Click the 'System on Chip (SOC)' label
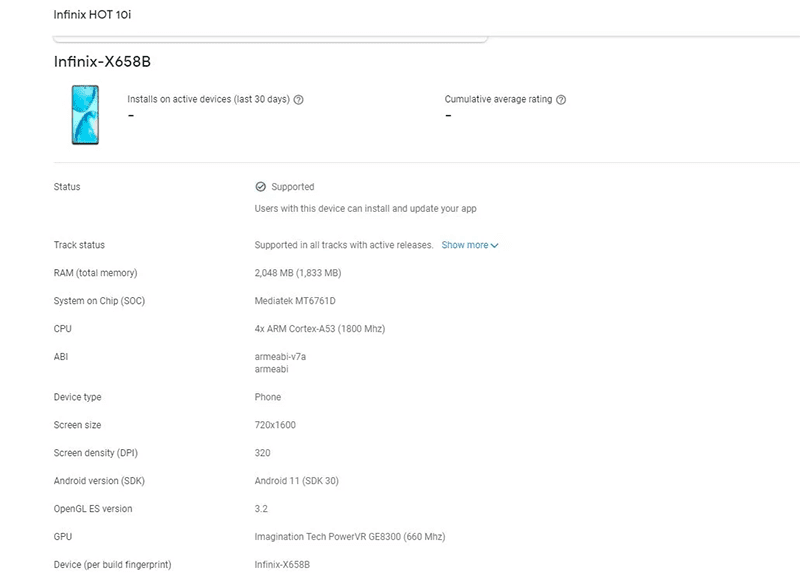The height and width of the screenshot is (578, 800). [x=99, y=300]
